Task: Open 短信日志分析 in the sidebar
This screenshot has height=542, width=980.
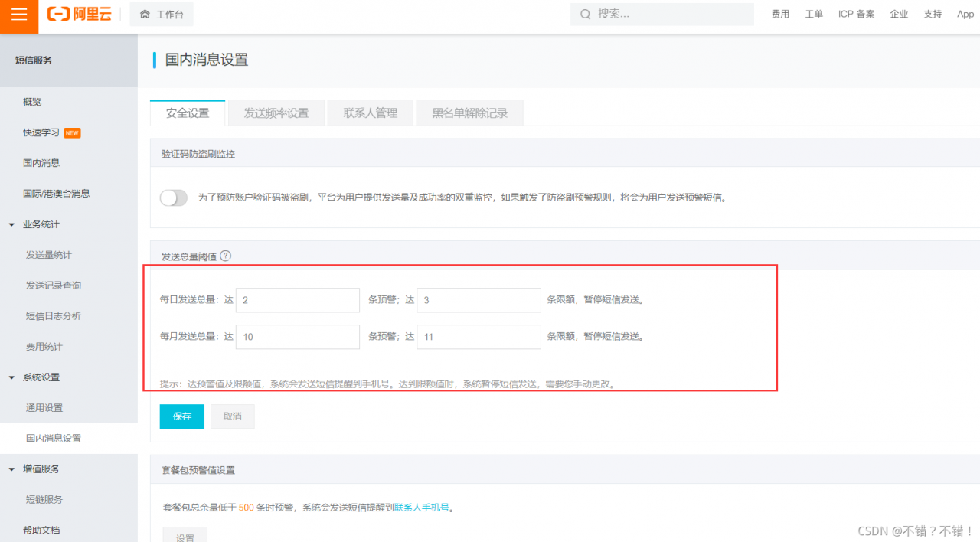Action: [54, 316]
